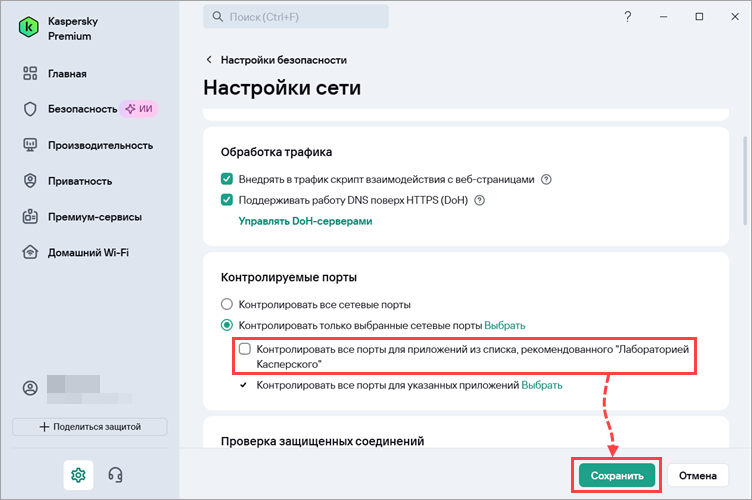
Task: Open help via the question mark icon
Action: pos(627,17)
